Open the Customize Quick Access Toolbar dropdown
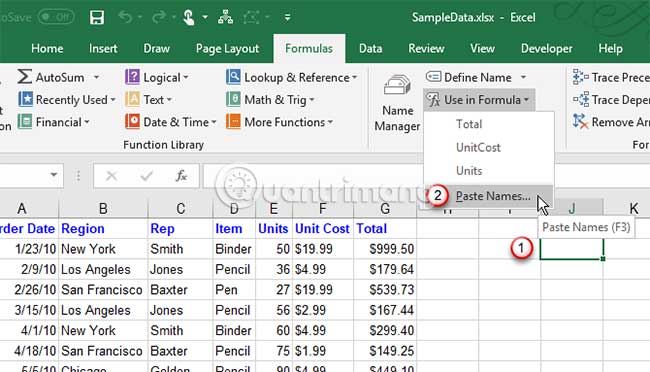This screenshot has height=372, width=650. 287,17
